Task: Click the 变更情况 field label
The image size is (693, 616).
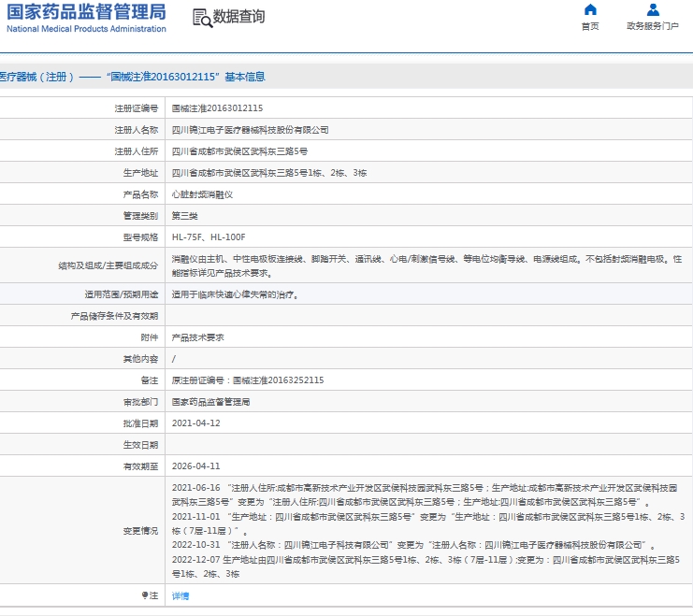Action: click(140, 531)
